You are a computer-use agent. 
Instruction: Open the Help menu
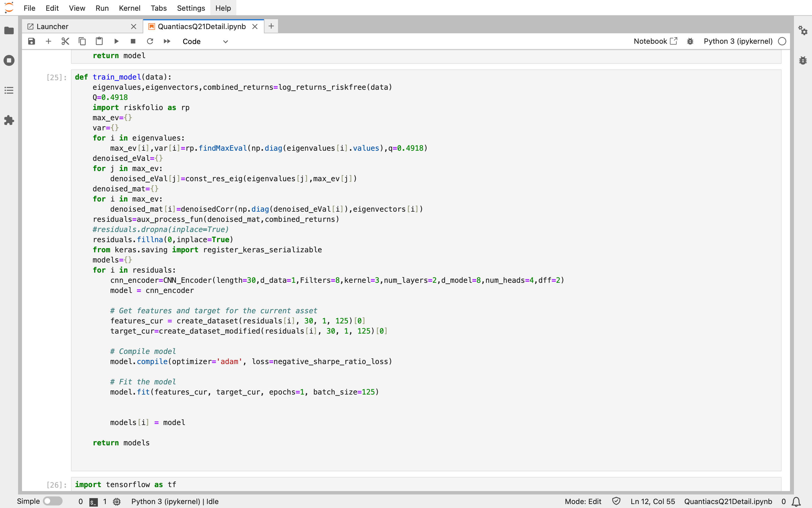[223, 8]
